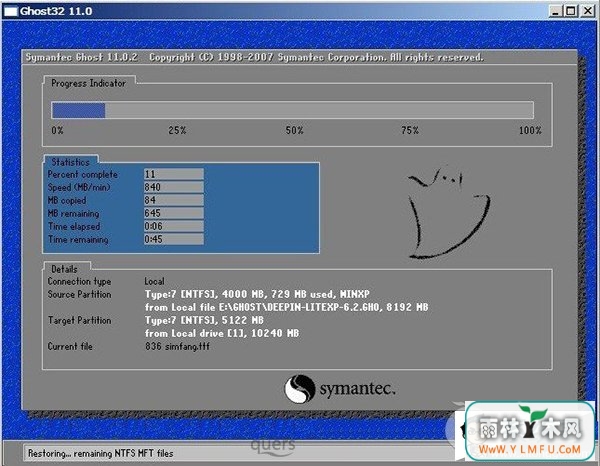600x466 pixels.
Task: Click the 'Time remaining' label
Action: click(78, 240)
